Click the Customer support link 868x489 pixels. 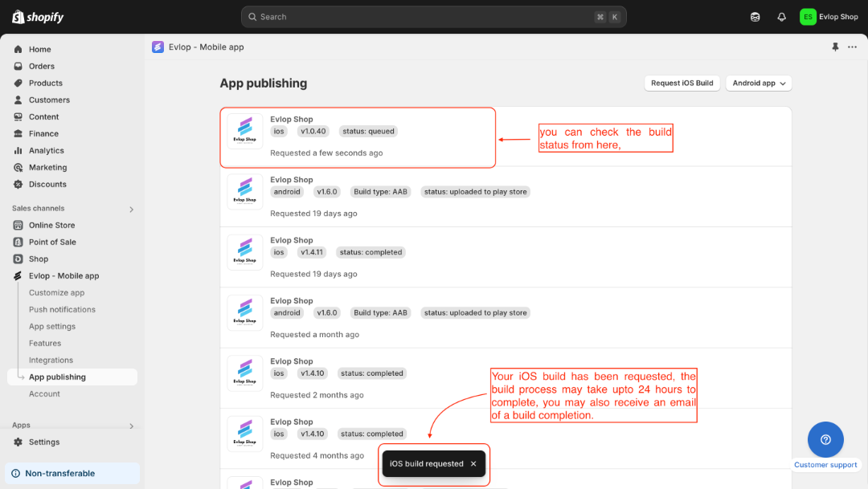825,465
